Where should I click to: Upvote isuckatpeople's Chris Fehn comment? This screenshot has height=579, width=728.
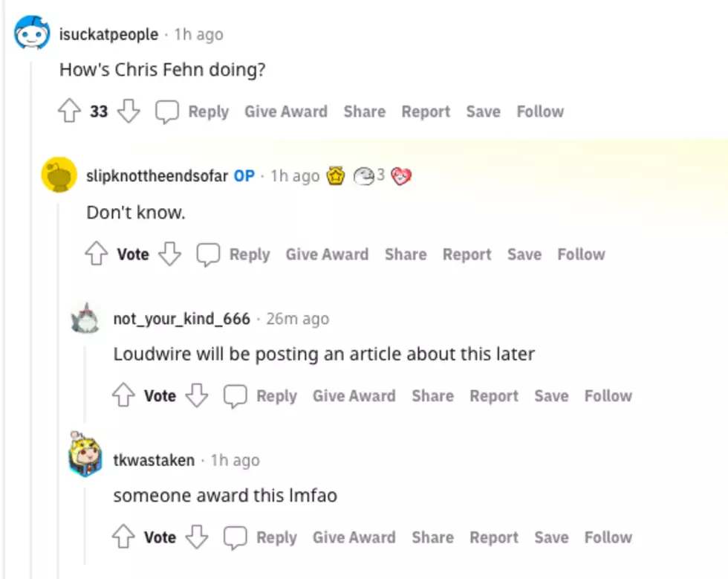[x=69, y=111]
